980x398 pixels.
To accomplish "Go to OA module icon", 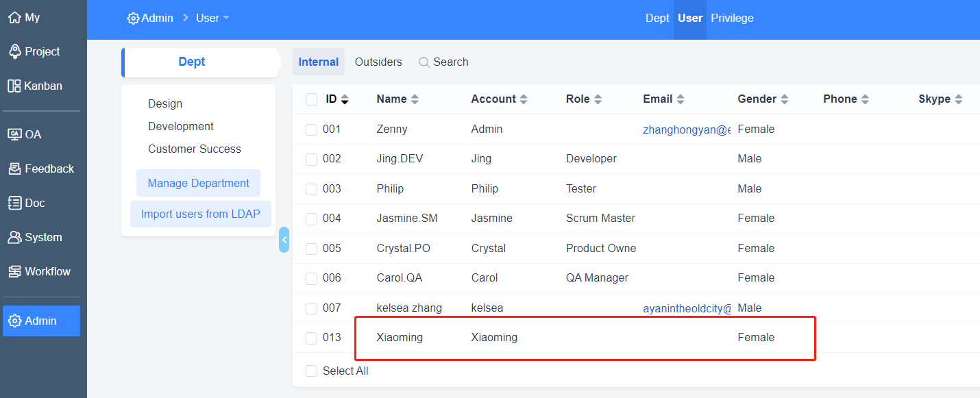I will (x=14, y=134).
